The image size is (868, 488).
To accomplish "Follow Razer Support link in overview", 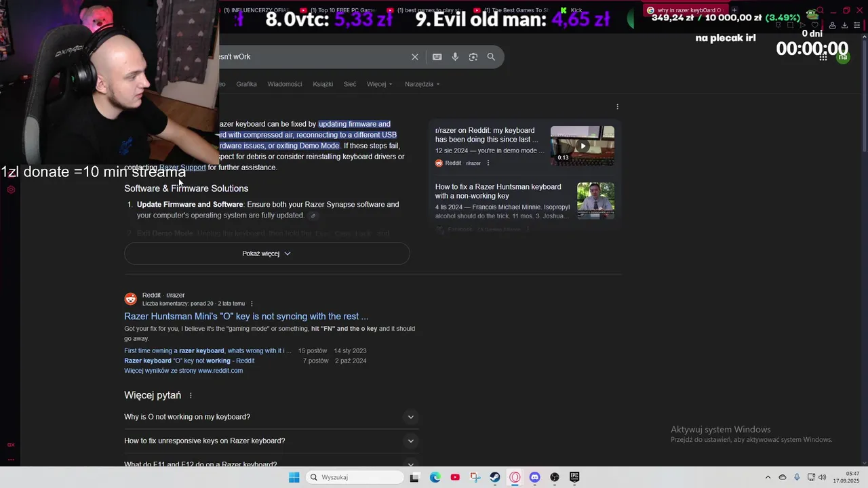I will point(182,167).
